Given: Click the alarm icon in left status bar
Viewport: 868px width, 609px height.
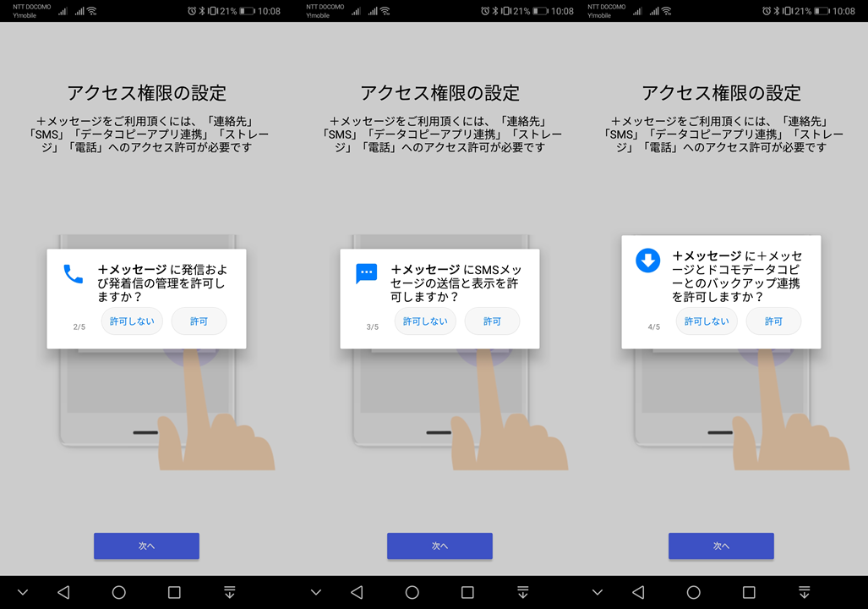Looking at the screenshot, I should click(192, 11).
